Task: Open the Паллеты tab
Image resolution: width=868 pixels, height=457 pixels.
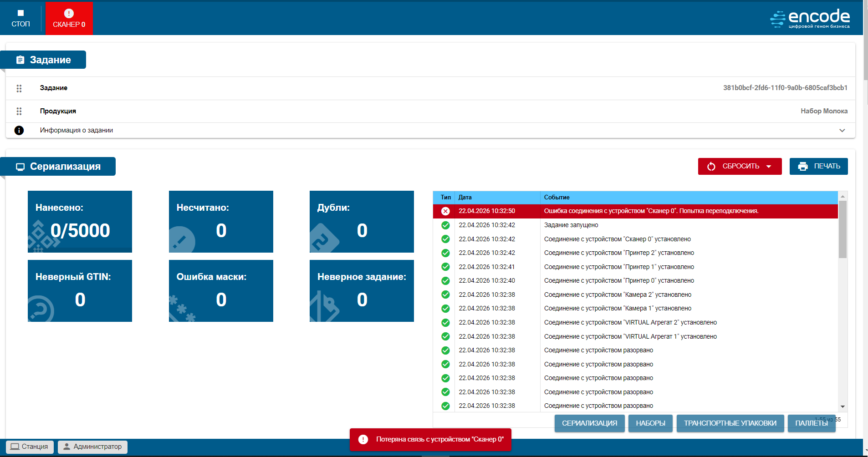Action: (x=811, y=423)
